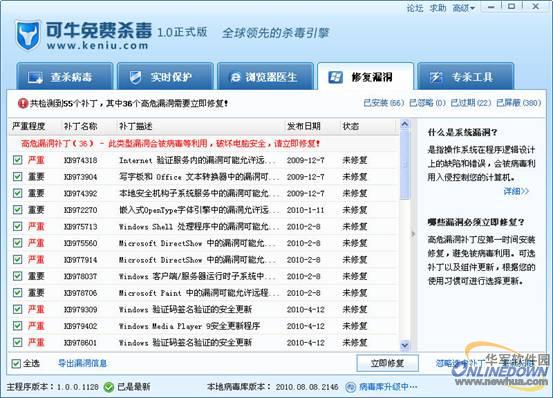Collapse the right info panel with the arrow
Viewport: 553px width, 398px height.
[413, 234]
